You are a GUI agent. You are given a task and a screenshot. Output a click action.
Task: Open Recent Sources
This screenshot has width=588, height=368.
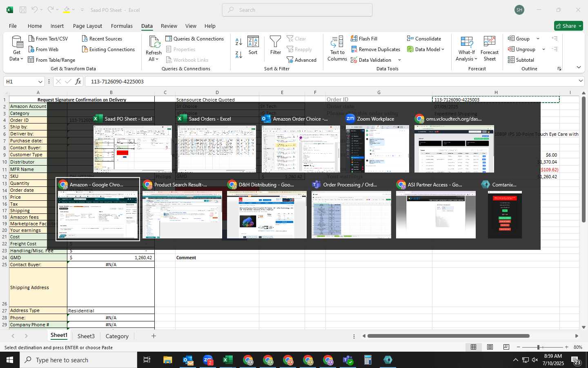coord(102,38)
